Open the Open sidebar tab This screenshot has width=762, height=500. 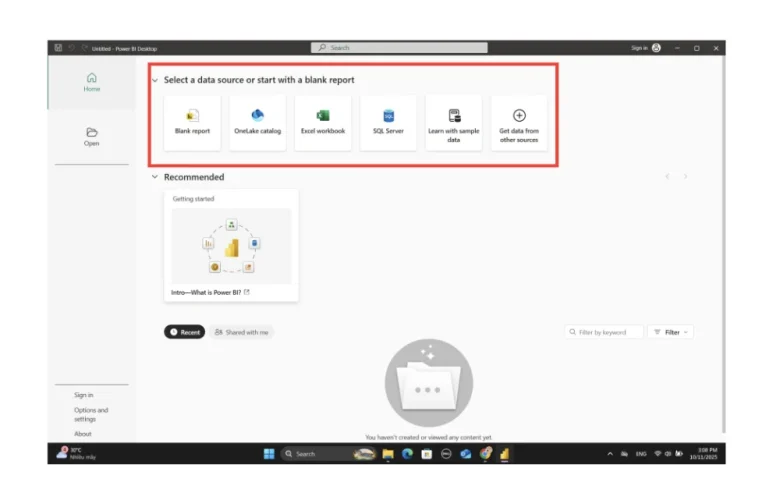(91, 137)
